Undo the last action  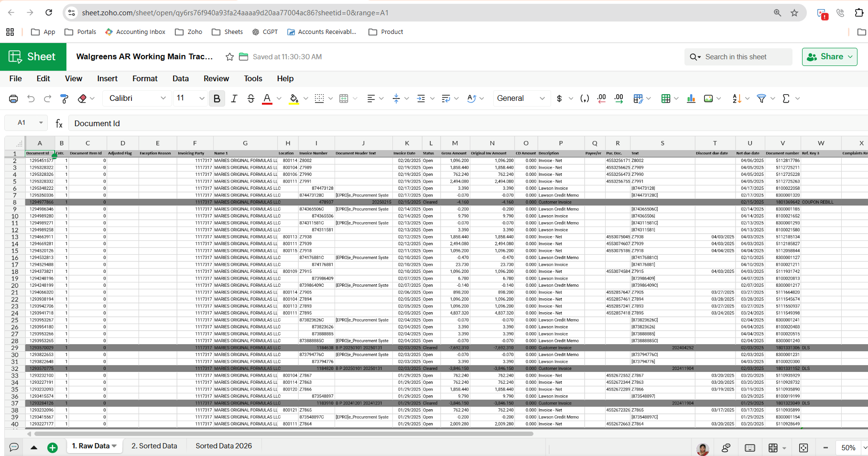click(x=31, y=98)
